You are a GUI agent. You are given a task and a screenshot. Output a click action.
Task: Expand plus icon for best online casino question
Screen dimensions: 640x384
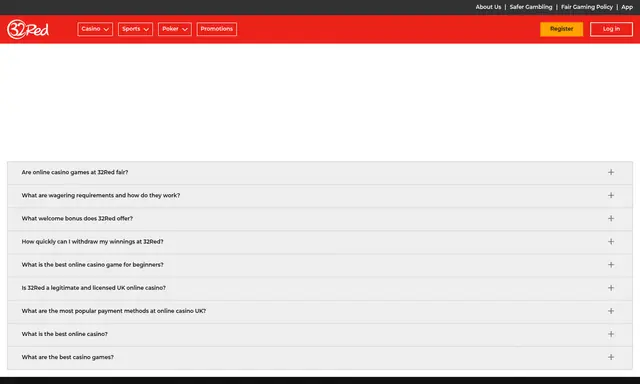(x=611, y=334)
